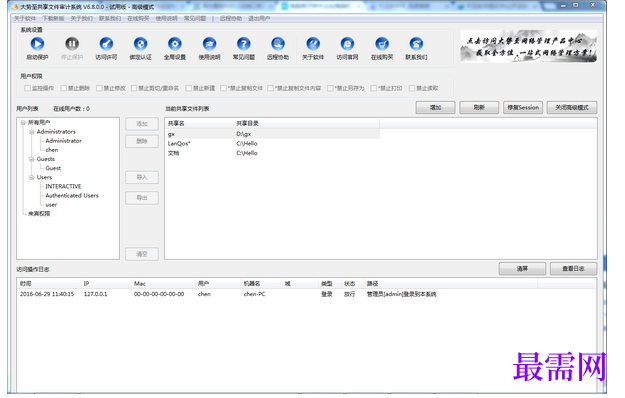The image size is (625, 398).
Task: Tick the 禁止删除 checkbox
Action: pyautogui.click(x=63, y=88)
